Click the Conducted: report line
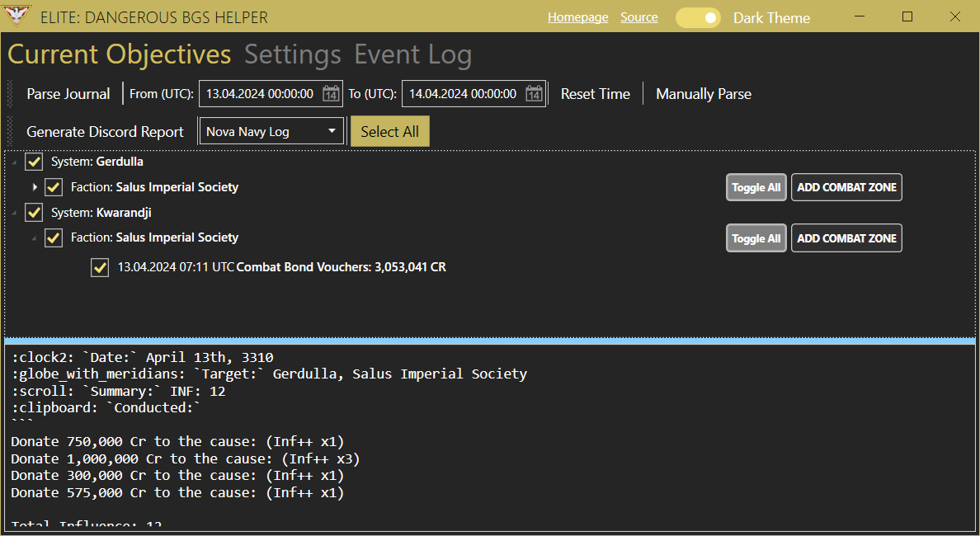The height and width of the screenshot is (536, 980). tap(106, 407)
